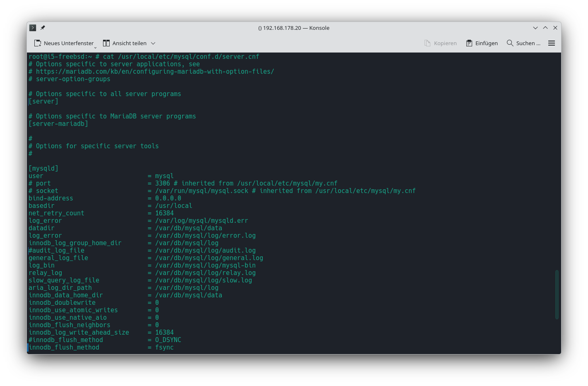Screen dimensions: 588x386
Task: Minimize the Konsole window
Action: pyautogui.click(x=535, y=28)
